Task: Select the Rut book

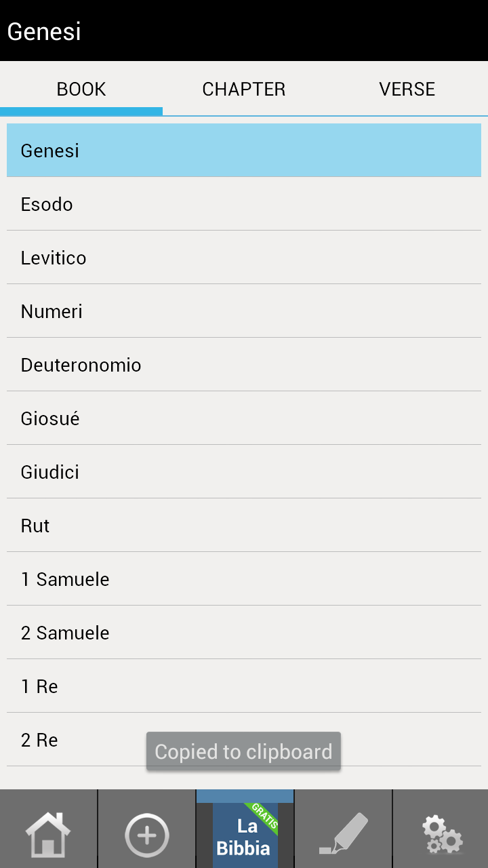Action: coord(244,526)
